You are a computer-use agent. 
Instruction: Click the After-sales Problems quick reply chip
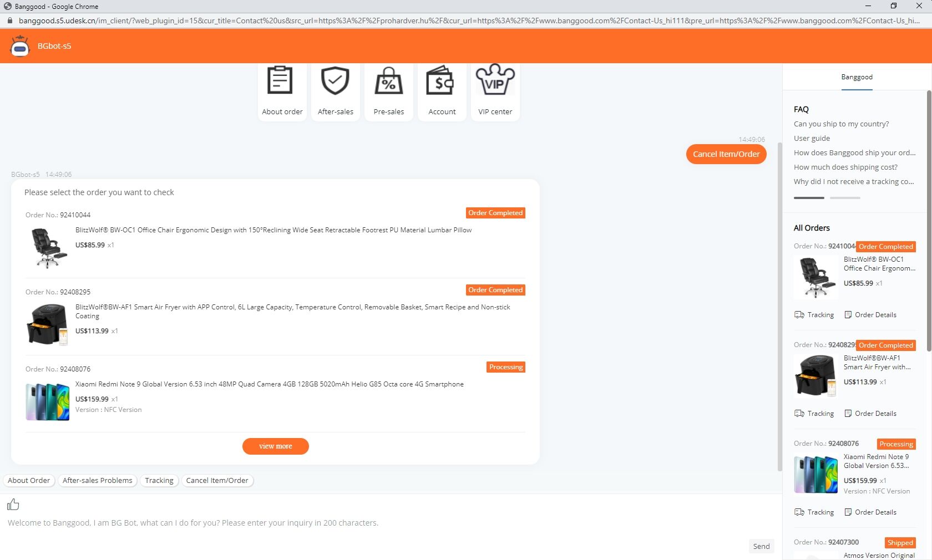[x=98, y=481]
